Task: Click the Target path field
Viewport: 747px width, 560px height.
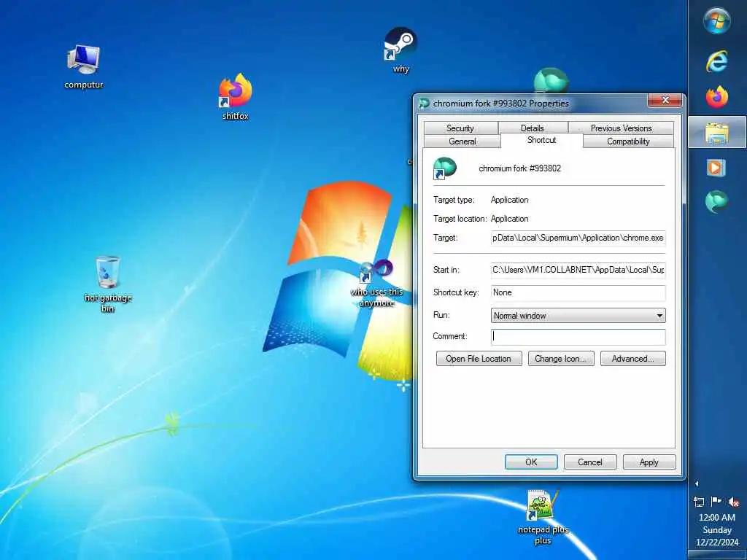Action: (x=578, y=238)
